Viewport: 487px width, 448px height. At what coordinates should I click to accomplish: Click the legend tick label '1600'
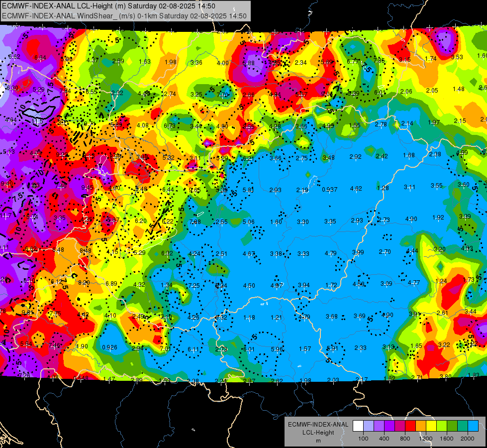(447, 439)
